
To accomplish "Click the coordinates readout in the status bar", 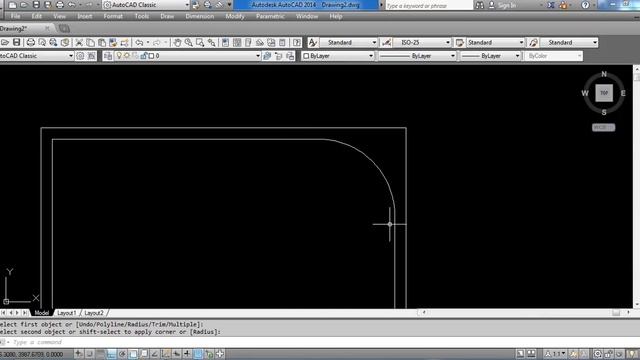I will point(33,354).
